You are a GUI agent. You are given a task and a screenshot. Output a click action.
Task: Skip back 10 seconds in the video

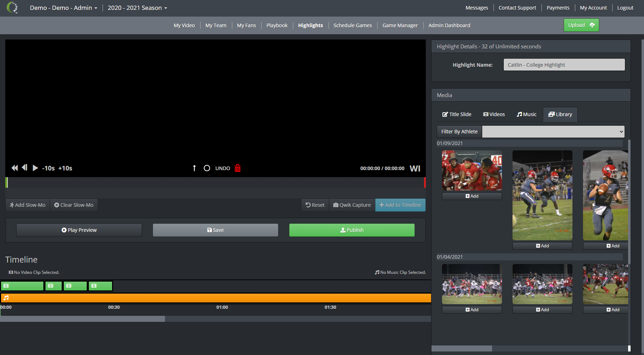(48, 168)
